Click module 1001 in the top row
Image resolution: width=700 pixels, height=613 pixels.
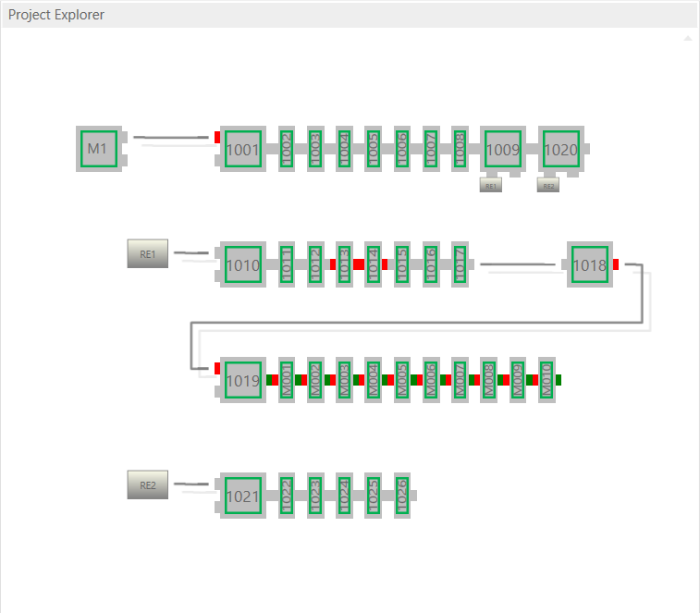tap(243, 149)
